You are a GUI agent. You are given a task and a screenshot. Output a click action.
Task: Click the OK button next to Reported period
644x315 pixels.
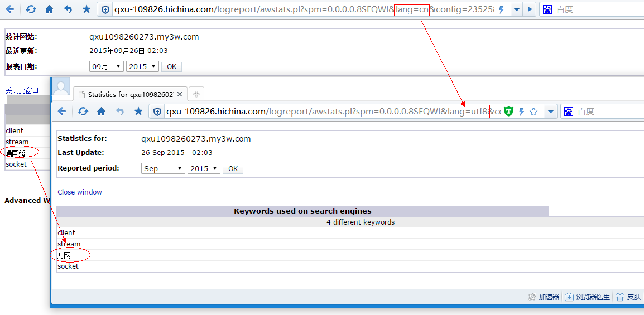click(233, 168)
